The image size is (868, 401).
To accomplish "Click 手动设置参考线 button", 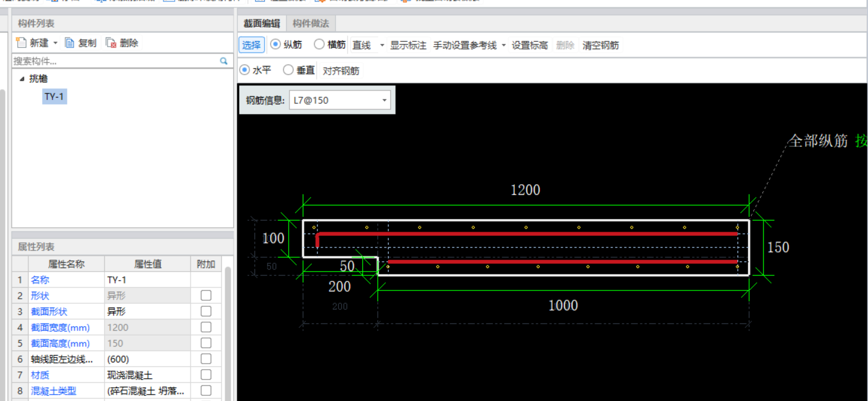I will coord(465,45).
